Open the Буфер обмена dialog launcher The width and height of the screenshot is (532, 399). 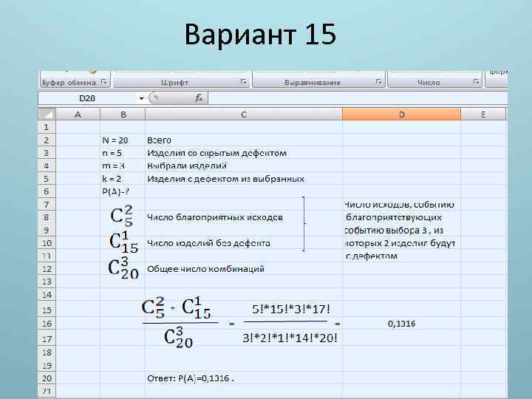[x=104, y=82]
